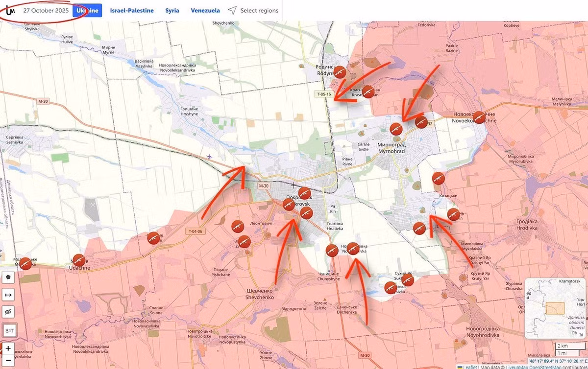Select the polygon draw tool

tap(9, 277)
